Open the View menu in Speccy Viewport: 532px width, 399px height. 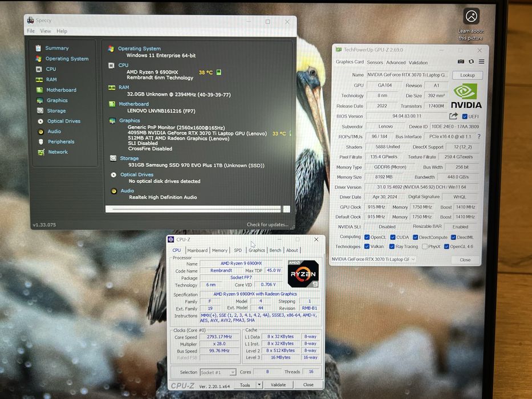tap(46, 31)
